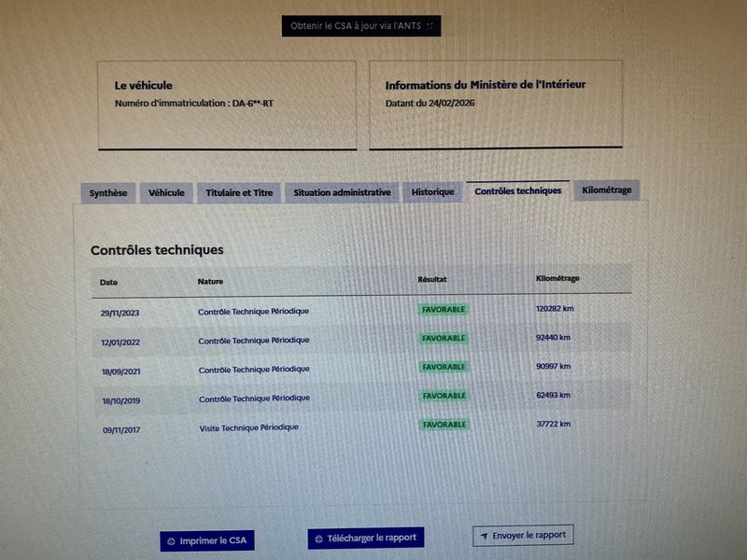Screen dimensions: 747x560
Task: Click the Imprimer le CSA button
Action: (207, 541)
